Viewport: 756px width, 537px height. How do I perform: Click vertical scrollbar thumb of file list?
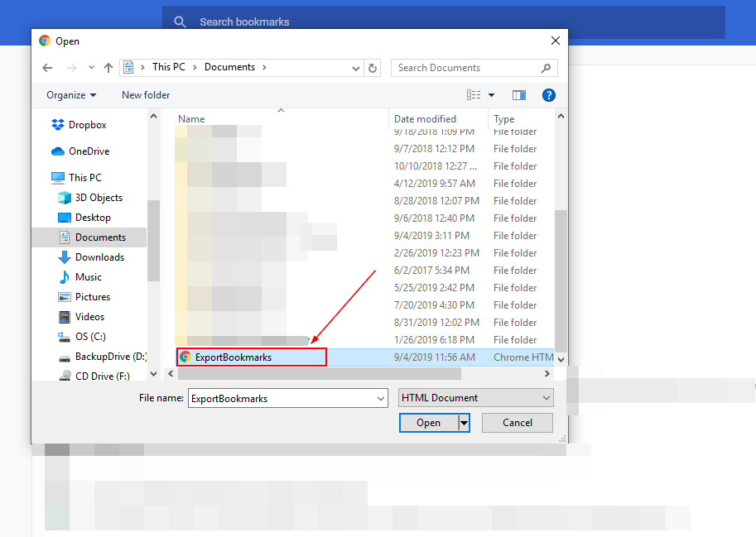tap(561, 280)
